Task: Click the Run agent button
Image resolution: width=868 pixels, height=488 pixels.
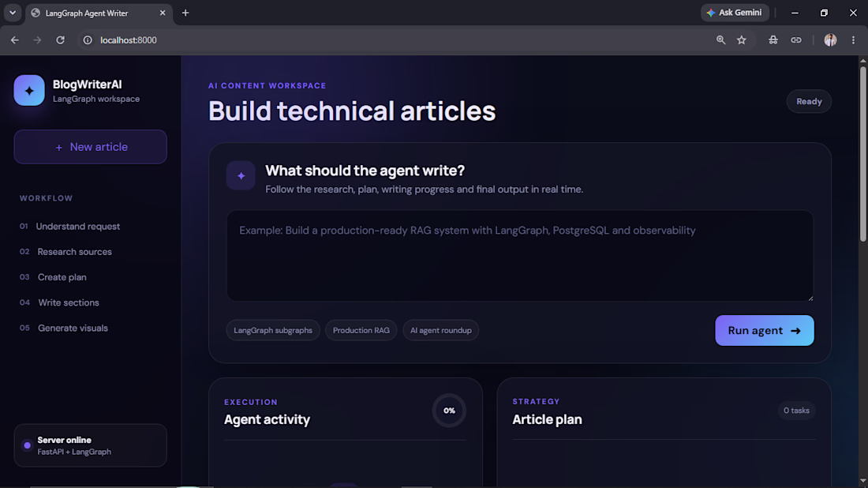Action: tap(765, 331)
